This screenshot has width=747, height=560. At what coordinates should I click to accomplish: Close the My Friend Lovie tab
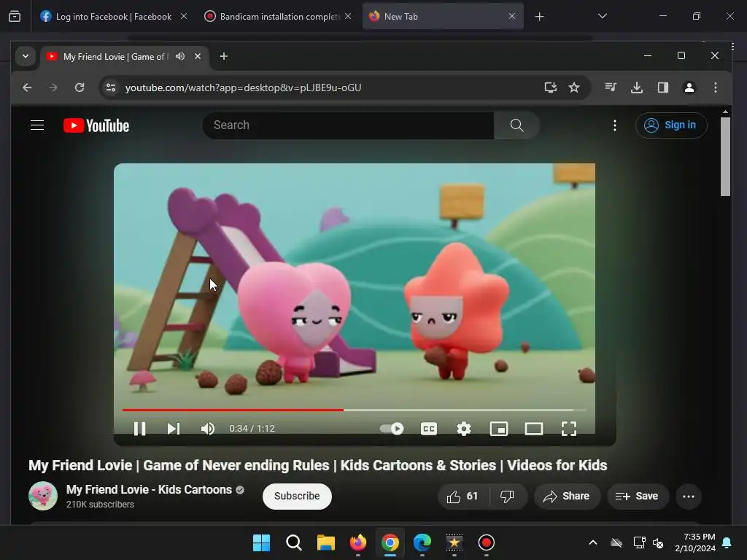[198, 56]
